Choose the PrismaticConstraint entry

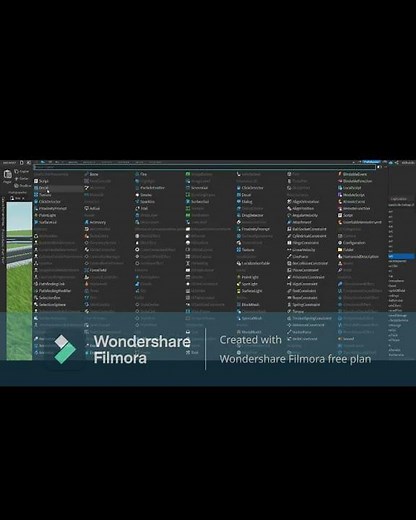(306, 277)
